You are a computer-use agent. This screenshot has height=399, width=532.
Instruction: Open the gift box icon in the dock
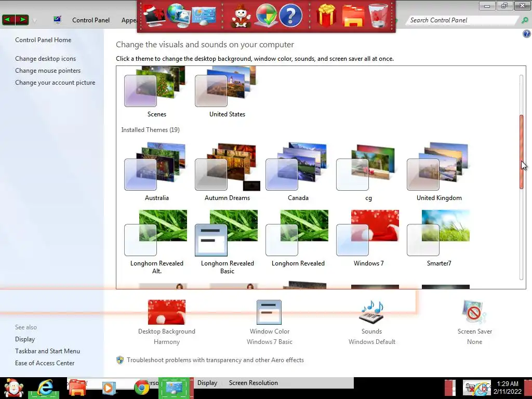pos(326,16)
